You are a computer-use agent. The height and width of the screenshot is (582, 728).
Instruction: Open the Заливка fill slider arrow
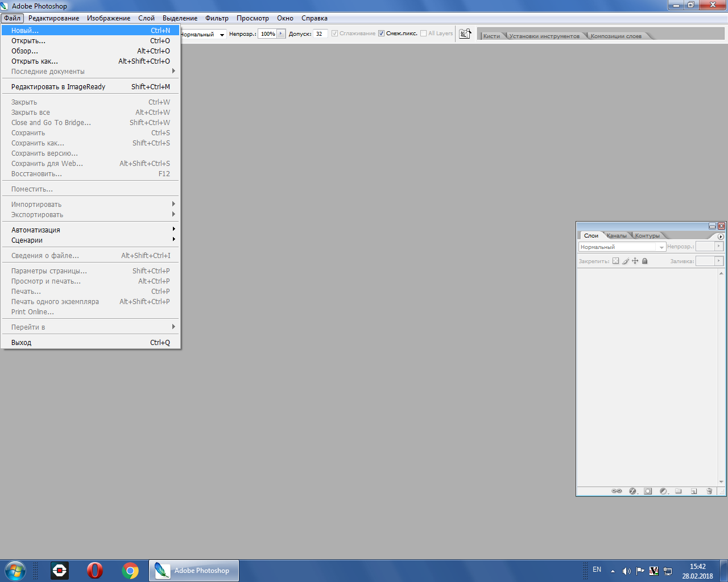(x=719, y=261)
